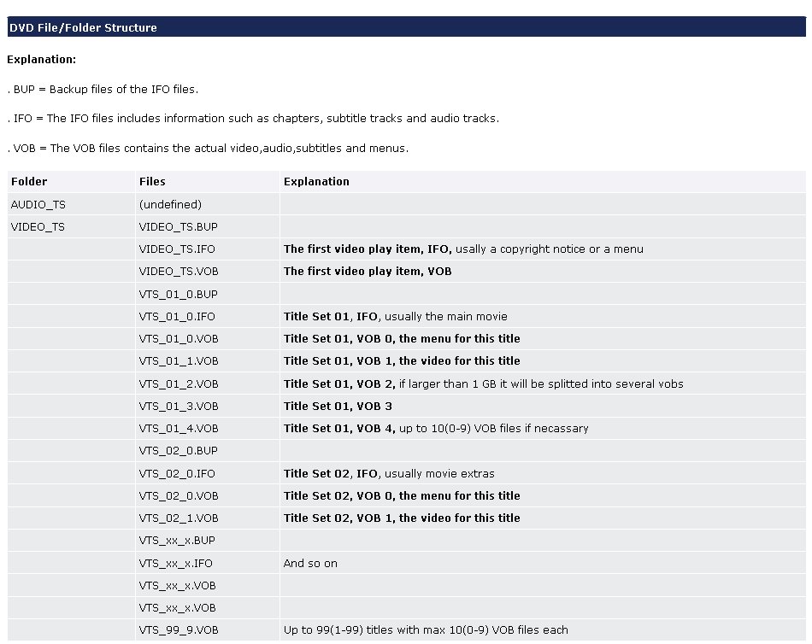
Task: Click the '.IFO = The IFO files' line
Action: pos(253,119)
